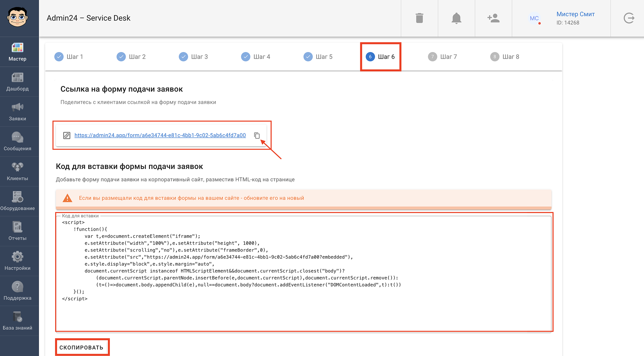Open the Отчеты sidebar section

[x=17, y=231]
